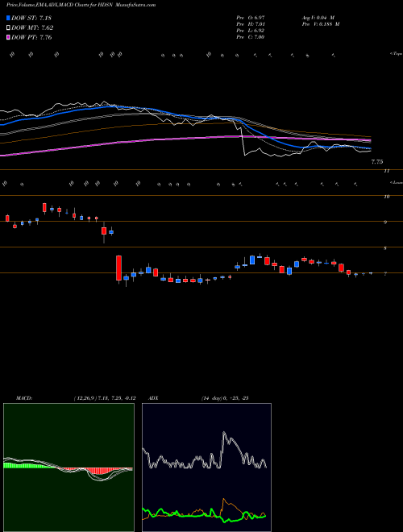Click the chart title mentioning HDSN MunafaSutra.com
The height and width of the screenshot is (532, 403).
coord(81,6)
